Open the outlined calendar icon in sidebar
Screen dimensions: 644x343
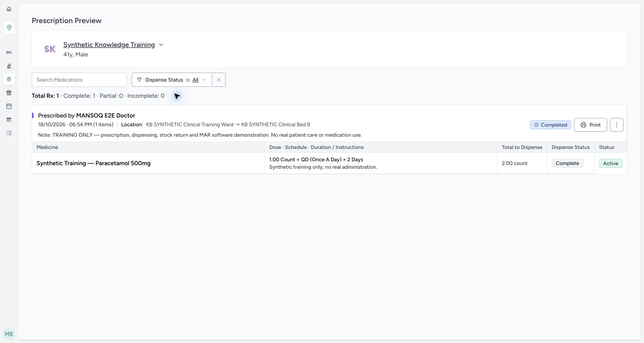click(x=9, y=106)
